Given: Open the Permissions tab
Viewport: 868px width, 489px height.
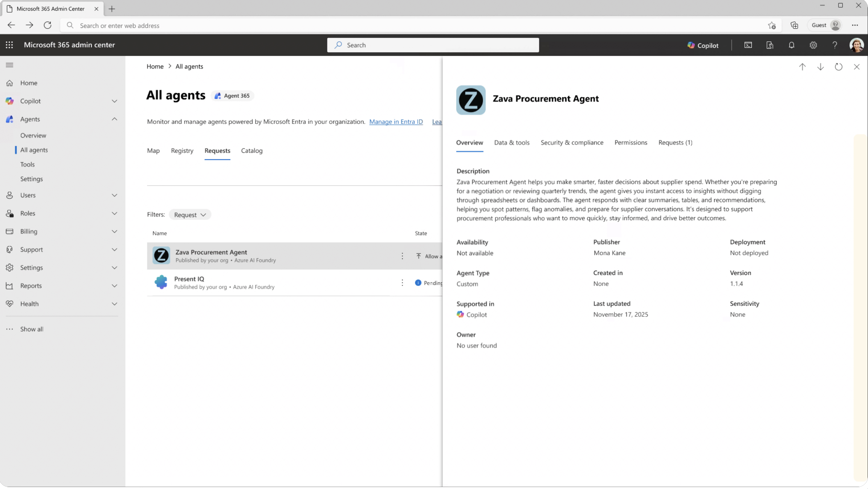Looking at the screenshot, I should 631,142.
